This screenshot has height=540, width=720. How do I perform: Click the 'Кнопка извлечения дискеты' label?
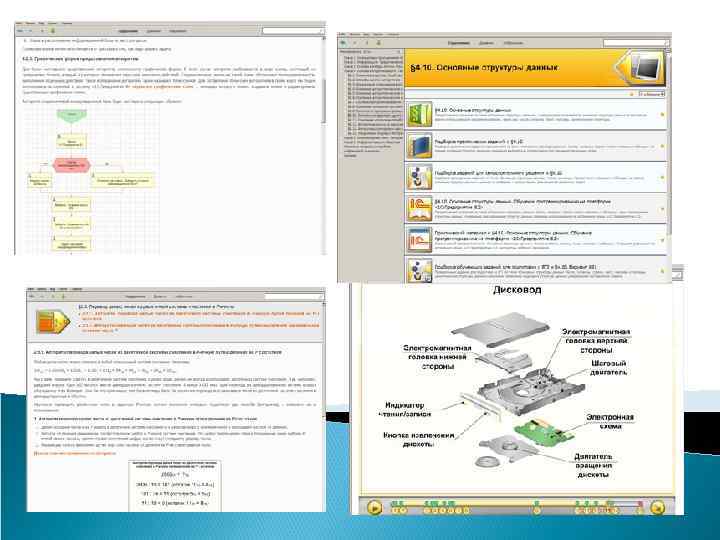pyautogui.click(x=419, y=439)
